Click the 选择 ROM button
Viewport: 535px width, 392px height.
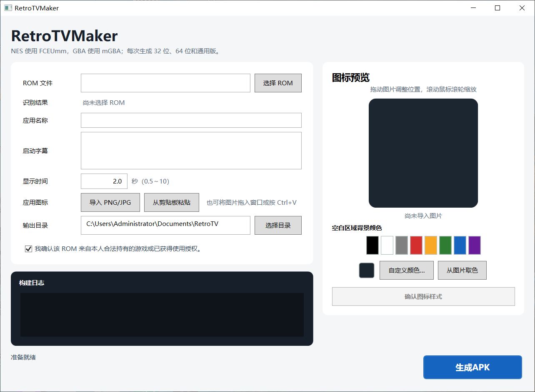pyautogui.click(x=278, y=83)
